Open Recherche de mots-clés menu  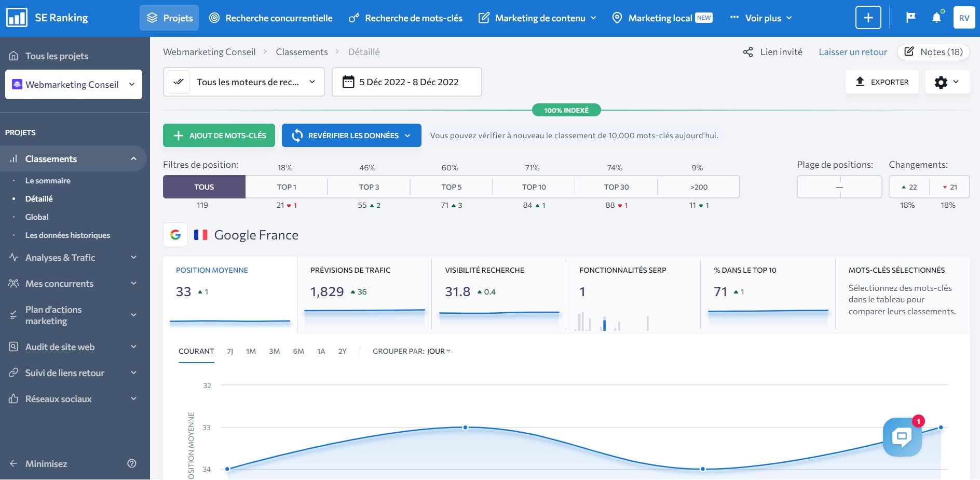(x=405, y=18)
